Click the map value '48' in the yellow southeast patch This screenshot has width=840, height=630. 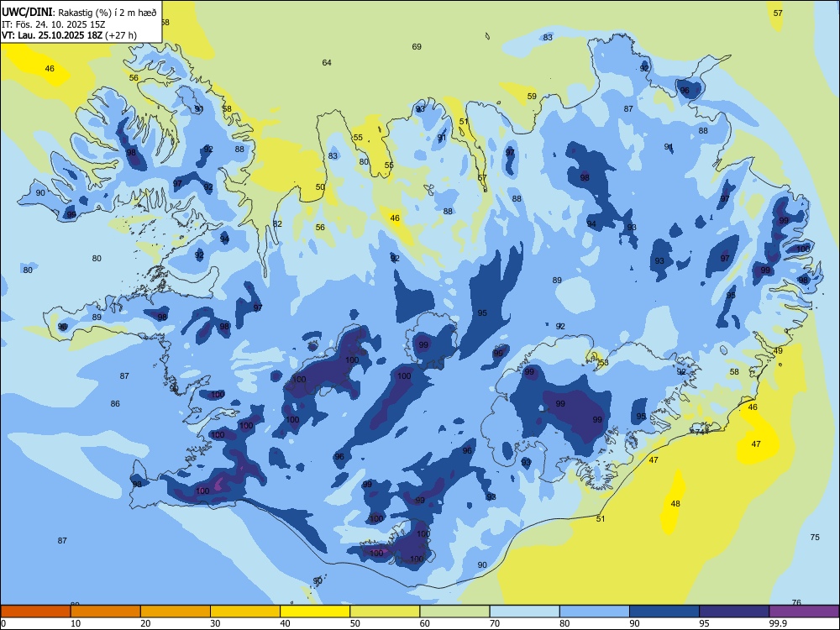[x=675, y=503]
